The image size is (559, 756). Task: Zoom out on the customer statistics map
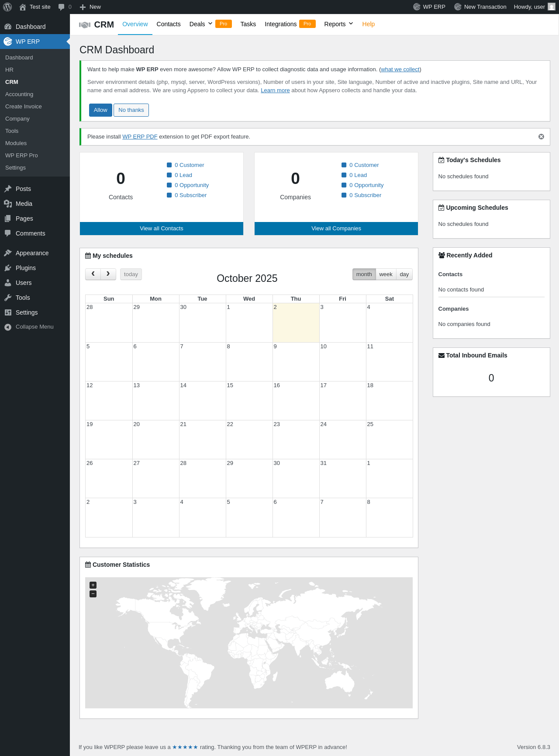pos(93,594)
